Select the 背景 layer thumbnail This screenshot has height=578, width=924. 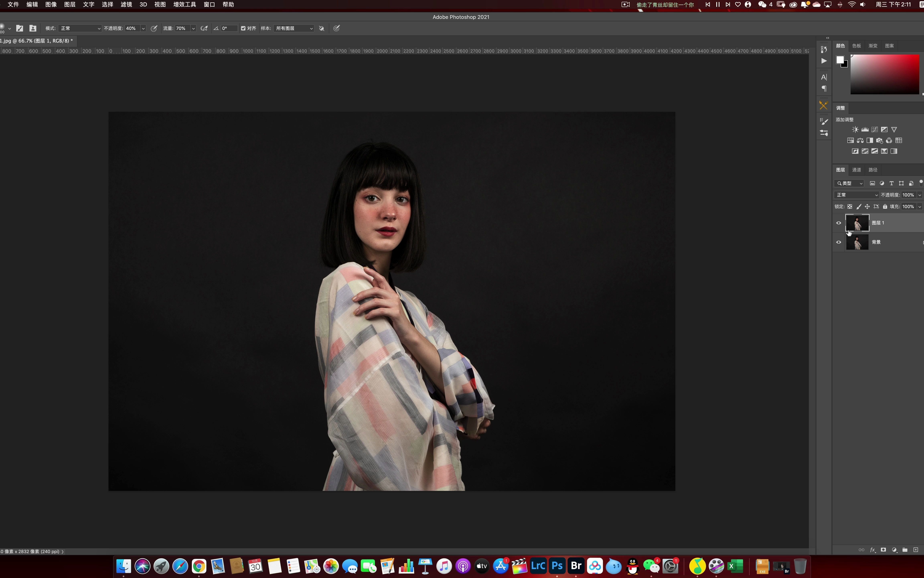pyautogui.click(x=857, y=242)
